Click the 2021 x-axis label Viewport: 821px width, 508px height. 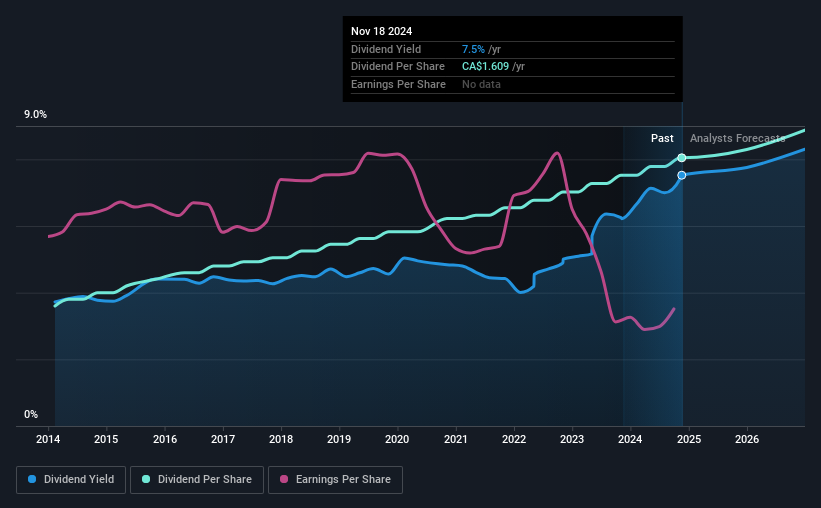coord(456,439)
